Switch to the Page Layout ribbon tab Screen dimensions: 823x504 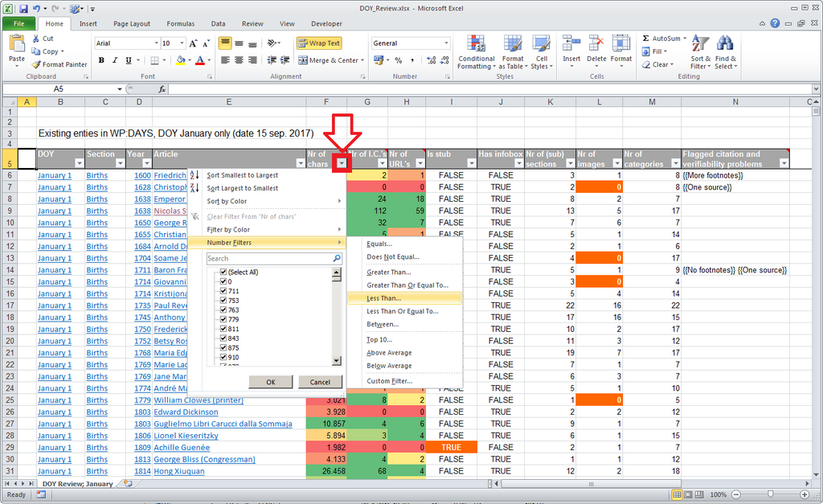point(132,23)
